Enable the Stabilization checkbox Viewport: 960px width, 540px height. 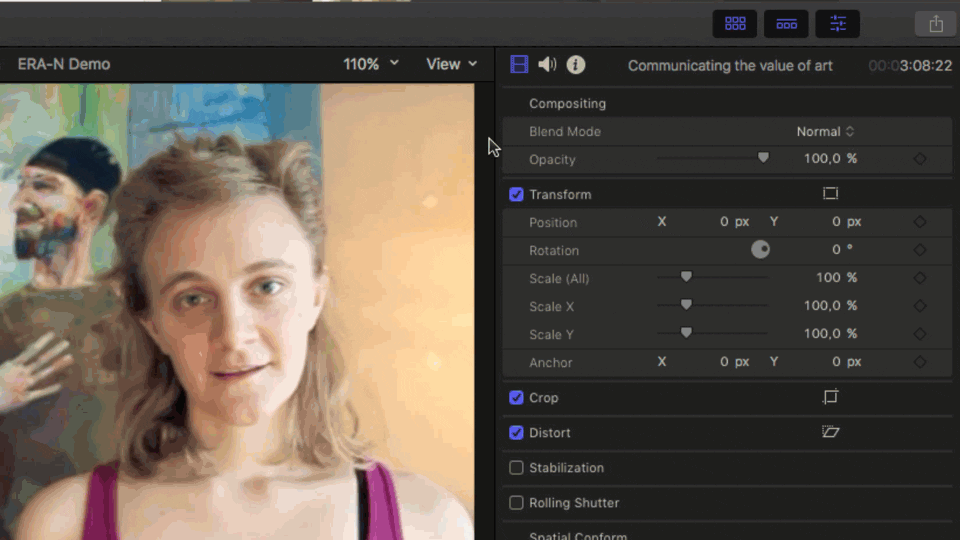(516, 467)
